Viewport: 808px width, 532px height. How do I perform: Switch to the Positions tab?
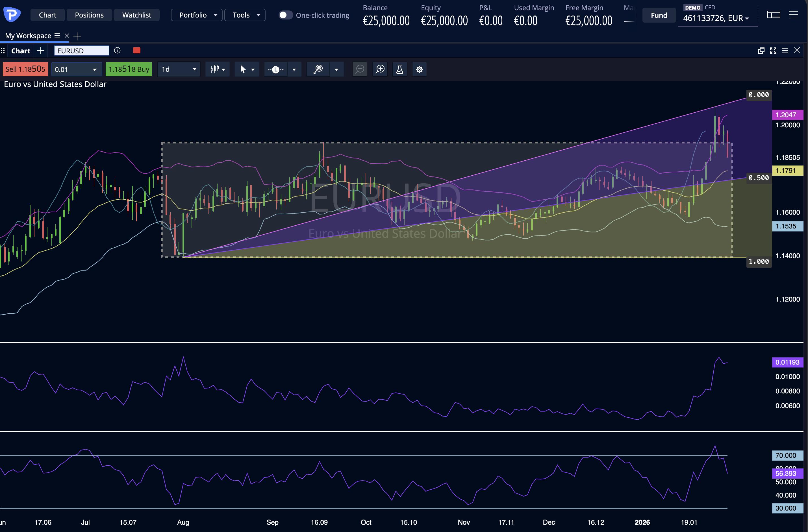89,15
